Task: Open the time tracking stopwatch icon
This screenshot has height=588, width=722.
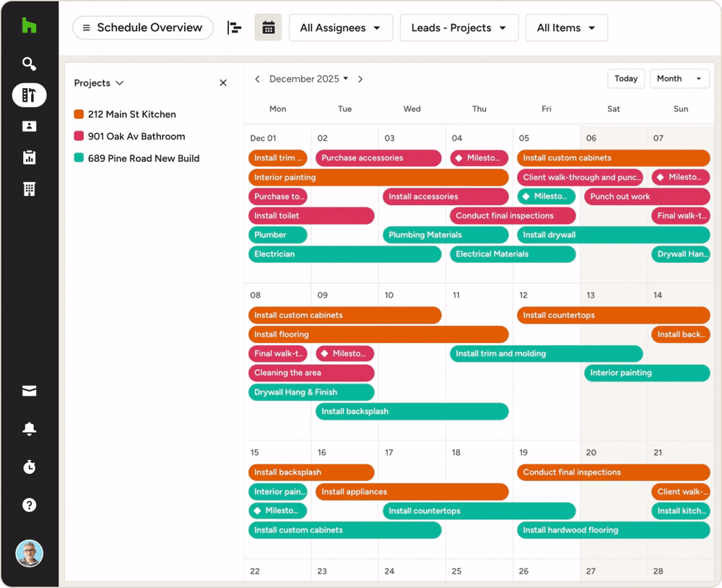Action: (29, 467)
